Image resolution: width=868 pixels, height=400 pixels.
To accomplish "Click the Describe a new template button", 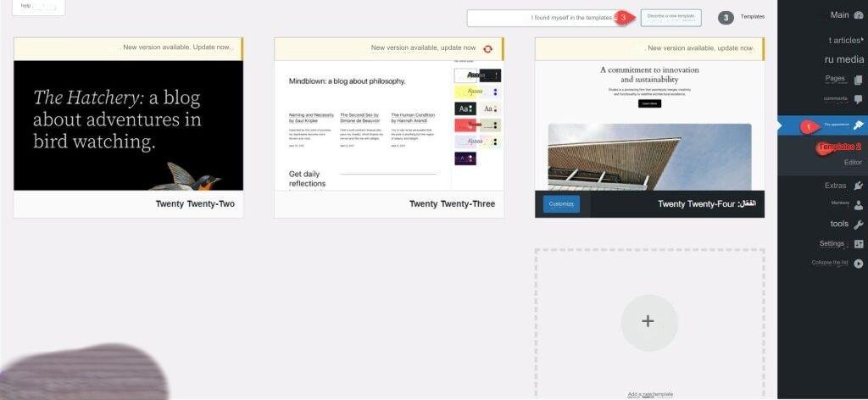I will tap(671, 18).
